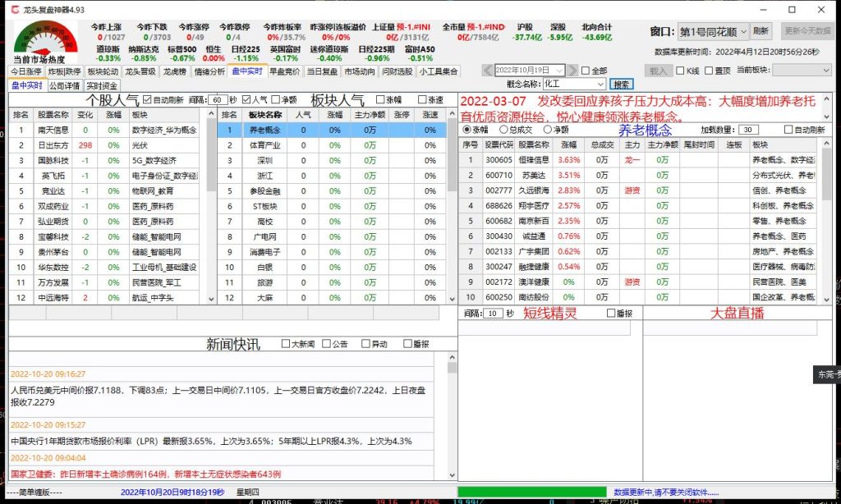
Task: Select the 总成交 radio button
Action: pyautogui.click(x=503, y=130)
